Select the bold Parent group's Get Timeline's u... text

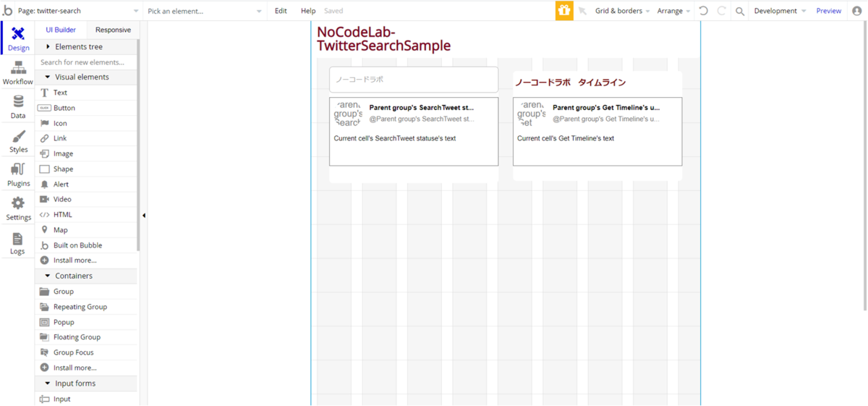(x=606, y=107)
